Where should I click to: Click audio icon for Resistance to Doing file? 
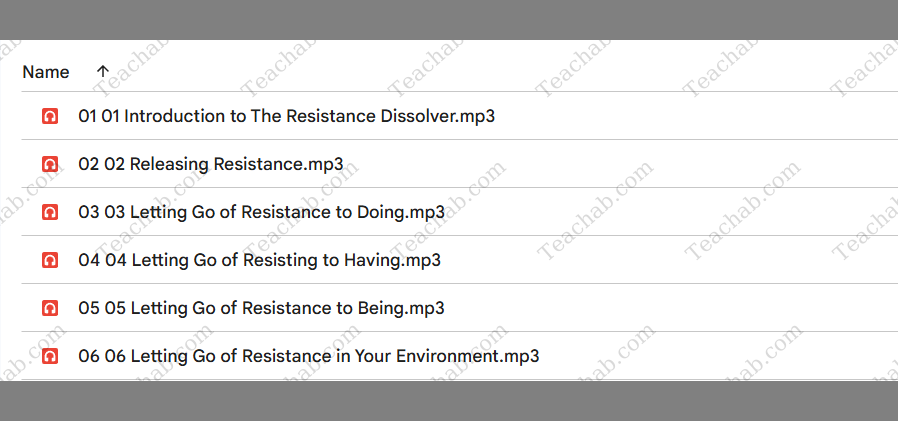[x=50, y=213]
